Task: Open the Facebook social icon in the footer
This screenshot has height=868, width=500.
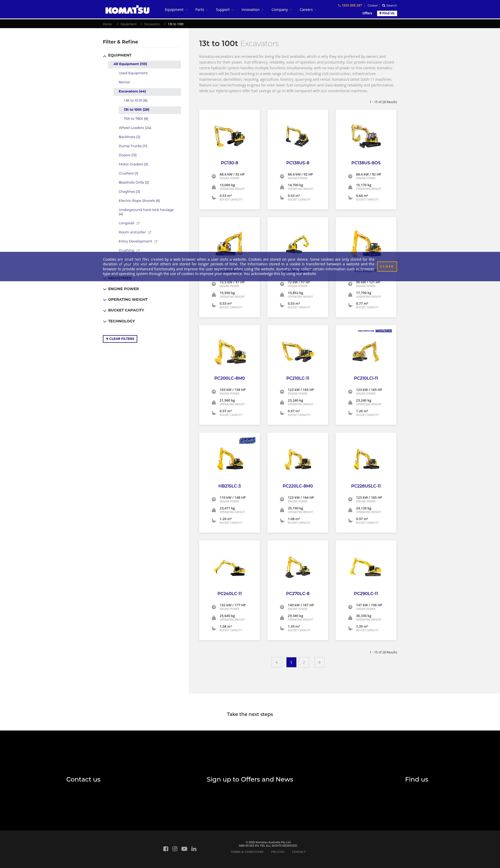Action: coord(166,848)
